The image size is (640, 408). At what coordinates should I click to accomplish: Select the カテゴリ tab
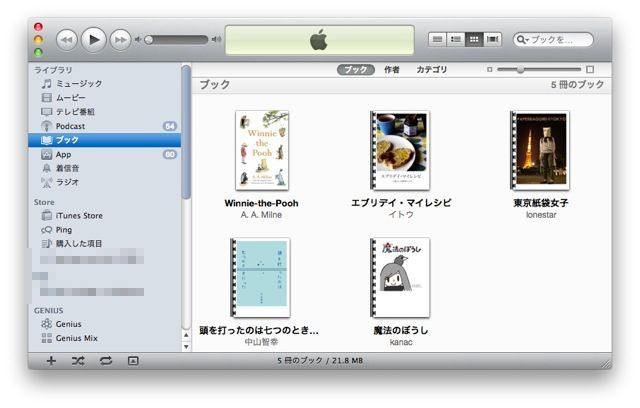[x=432, y=70]
